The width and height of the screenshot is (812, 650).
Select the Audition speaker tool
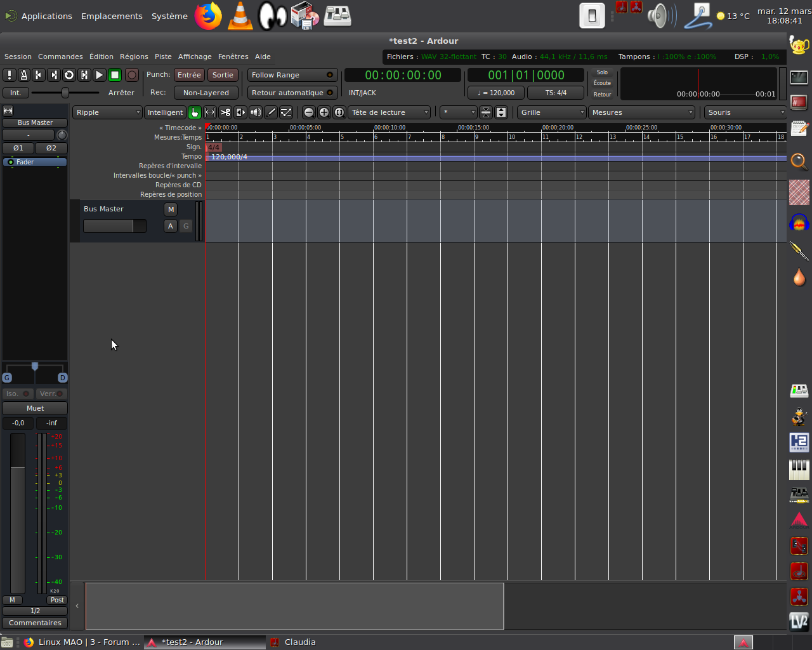256,112
